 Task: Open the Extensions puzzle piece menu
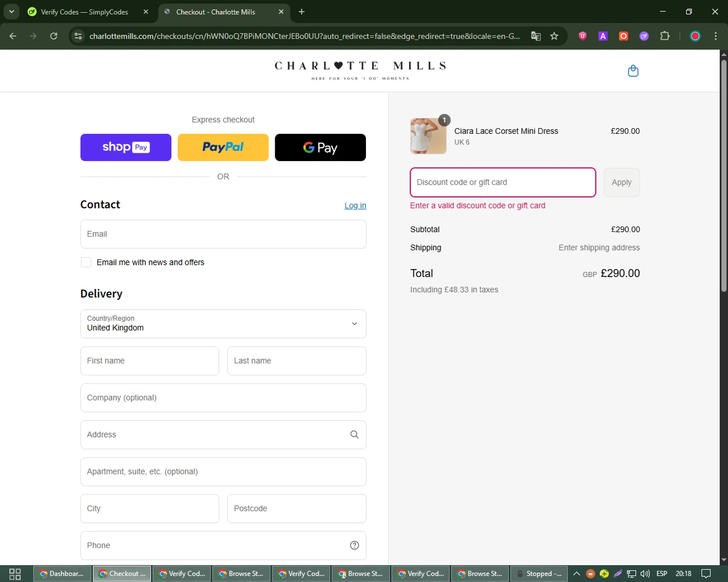pyautogui.click(x=664, y=36)
